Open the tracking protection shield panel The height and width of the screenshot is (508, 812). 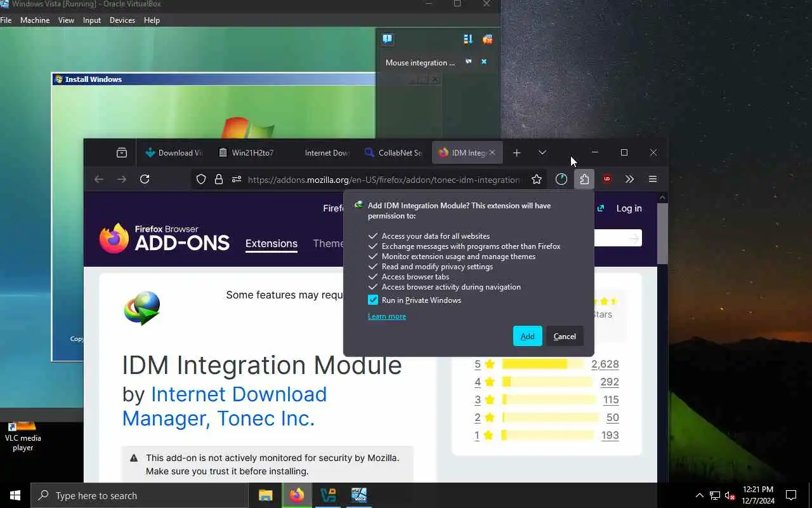(201, 180)
